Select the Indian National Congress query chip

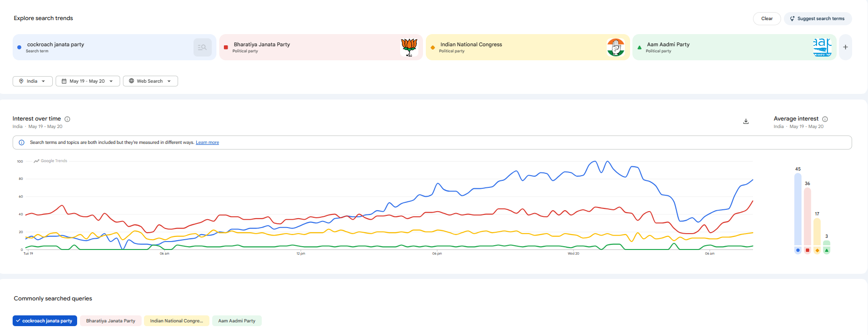(x=176, y=321)
